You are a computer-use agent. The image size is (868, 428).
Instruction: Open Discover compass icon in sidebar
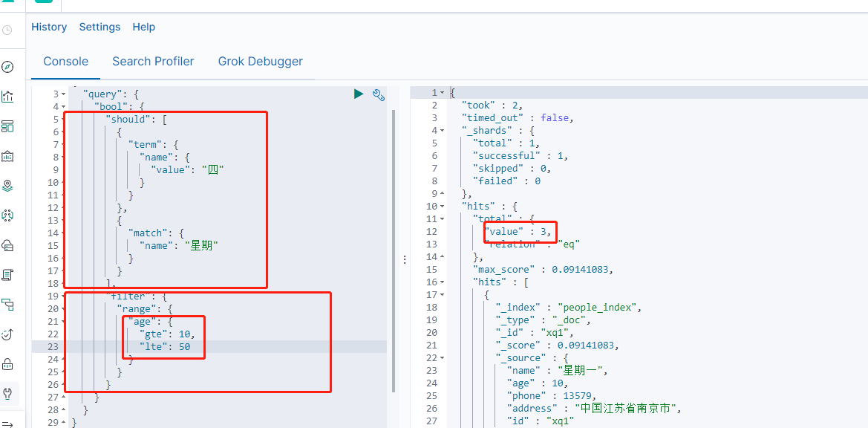pos(7,67)
